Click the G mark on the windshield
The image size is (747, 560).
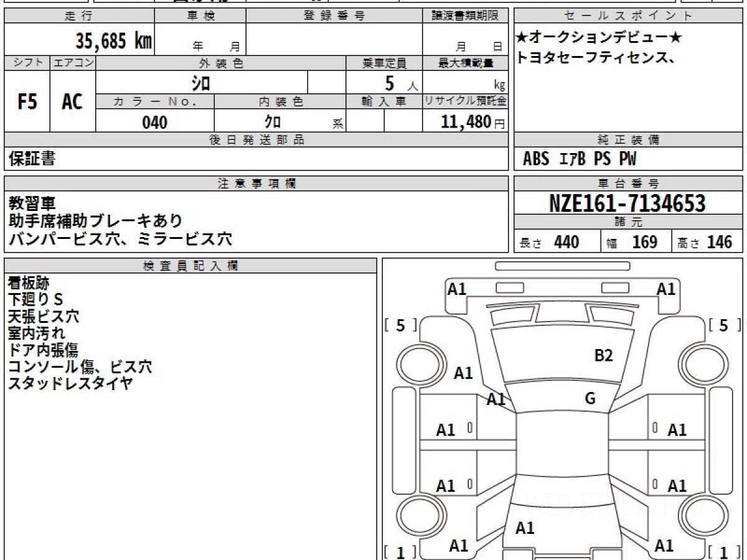590,399
